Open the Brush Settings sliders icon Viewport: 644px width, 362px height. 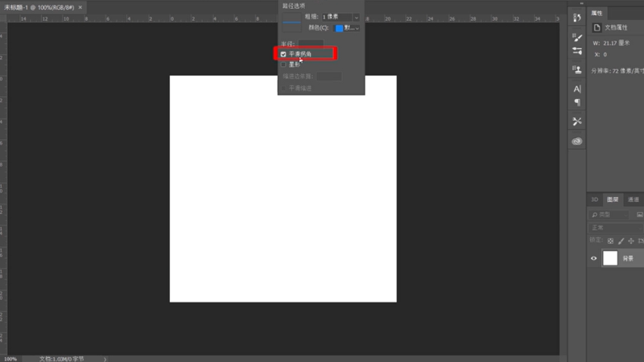pyautogui.click(x=577, y=51)
